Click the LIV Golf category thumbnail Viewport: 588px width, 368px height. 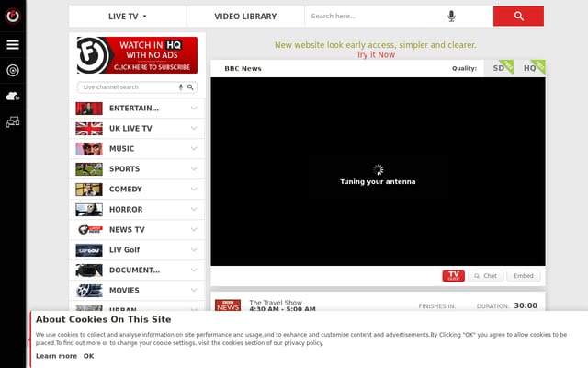(89, 250)
